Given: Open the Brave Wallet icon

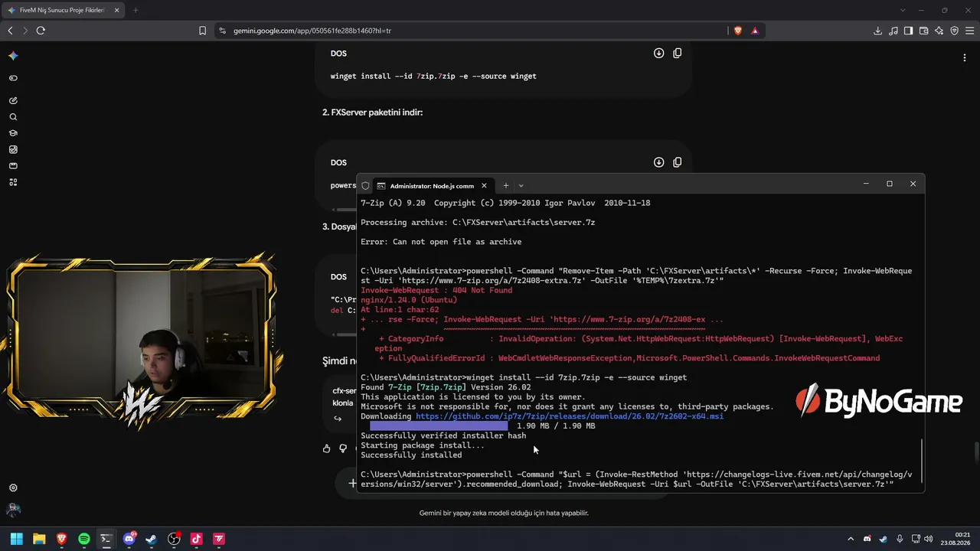Looking at the screenshot, I should 923,31.
